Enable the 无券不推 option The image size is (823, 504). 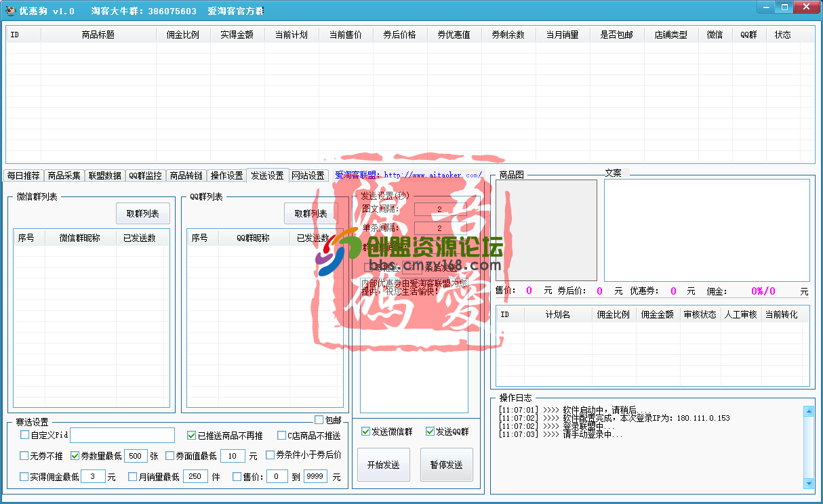pyautogui.click(x=25, y=456)
